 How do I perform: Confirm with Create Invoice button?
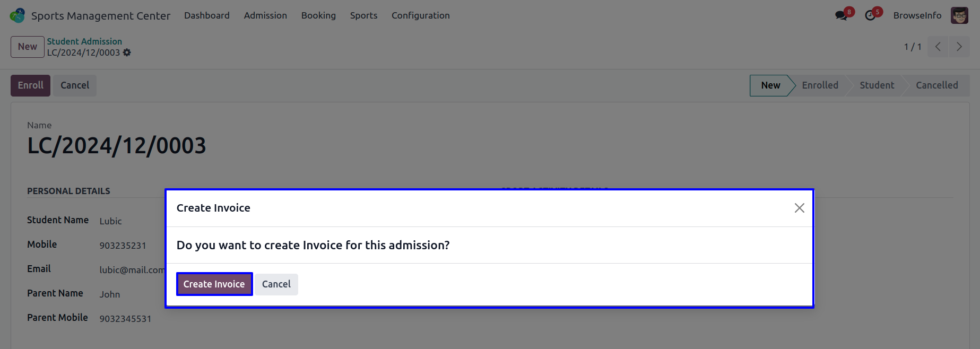214,284
